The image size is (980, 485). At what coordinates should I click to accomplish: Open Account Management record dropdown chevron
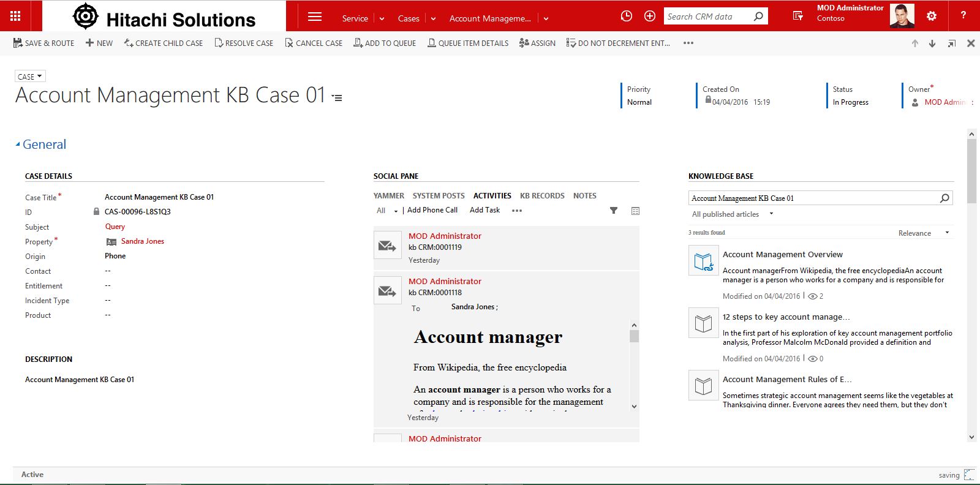click(x=546, y=18)
